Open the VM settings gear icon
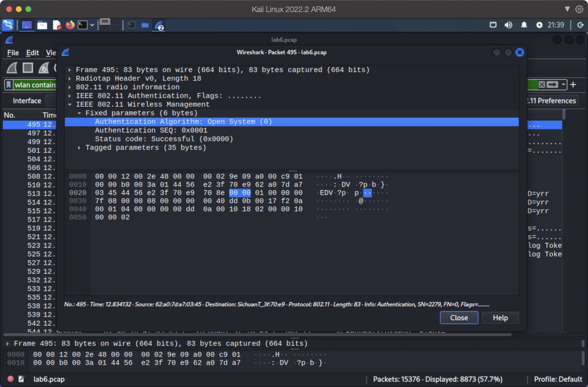This screenshot has height=387, width=588. point(579,9)
